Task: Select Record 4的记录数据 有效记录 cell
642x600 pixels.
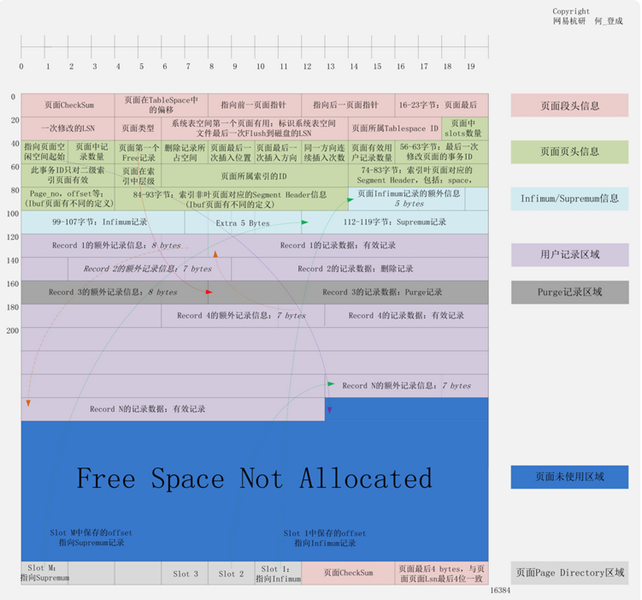Action: (x=407, y=315)
